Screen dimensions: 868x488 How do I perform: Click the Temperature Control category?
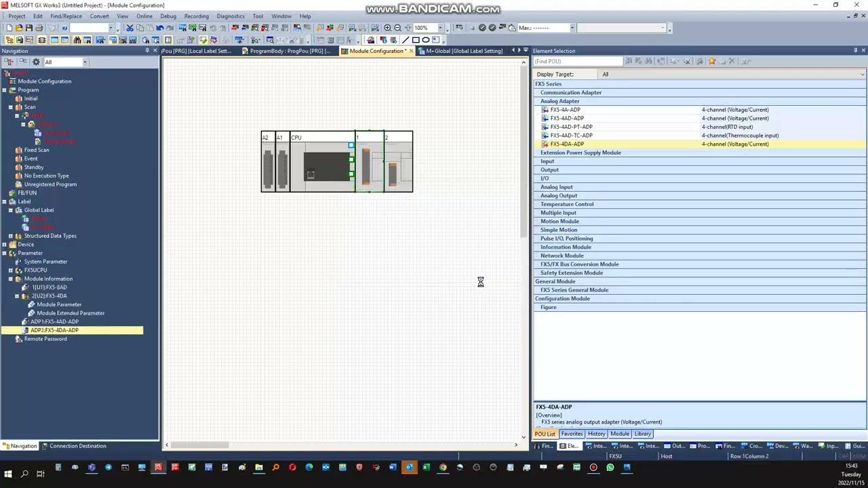[567, 204]
